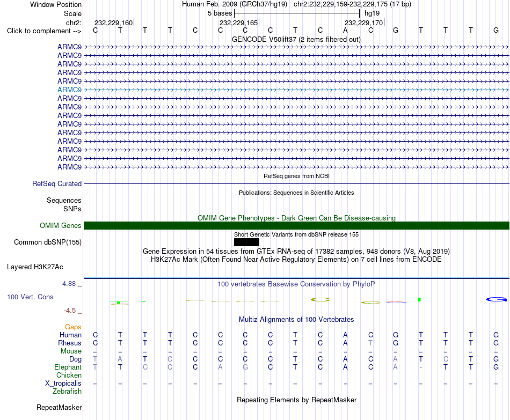Select the Zebrafish species row label
Viewport: 510px width, 420px height.
click(x=67, y=392)
